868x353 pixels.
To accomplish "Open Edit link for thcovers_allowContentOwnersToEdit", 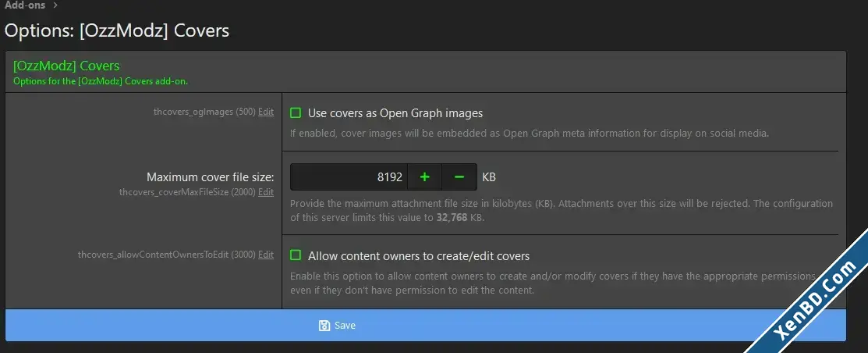I will [x=266, y=255].
